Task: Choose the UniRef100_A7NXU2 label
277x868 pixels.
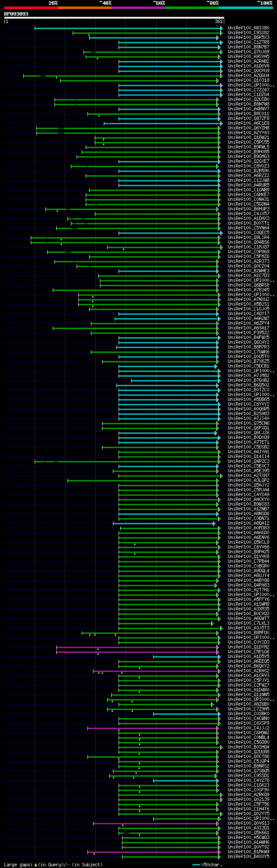Action: coord(248,300)
